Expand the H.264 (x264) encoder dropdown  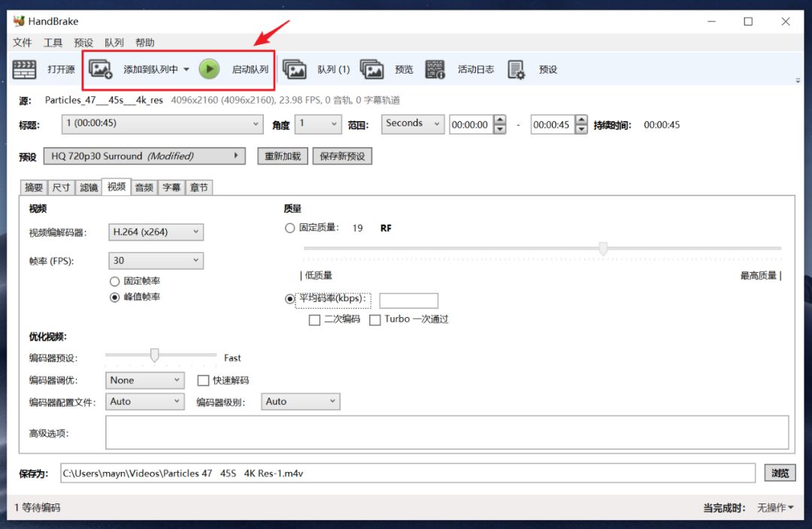[x=156, y=232]
